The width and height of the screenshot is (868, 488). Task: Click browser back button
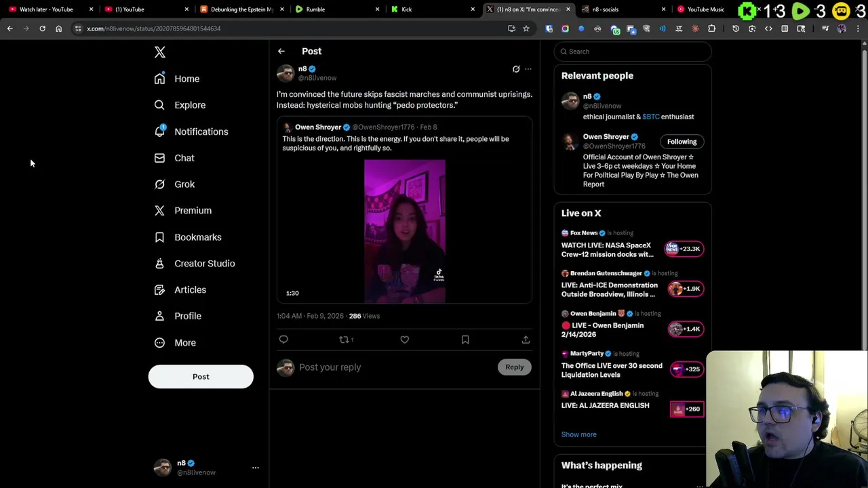(9, 28)
